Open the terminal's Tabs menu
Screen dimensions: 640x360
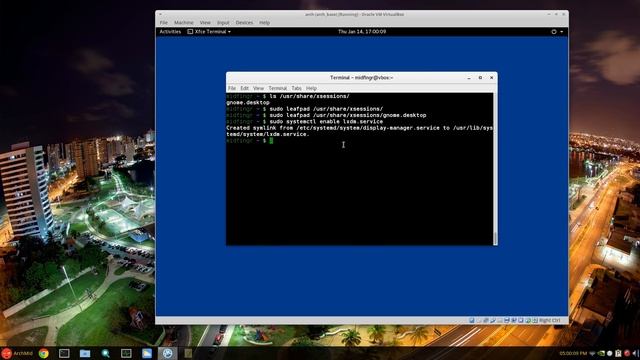pyautogui.click(x=296, y=88)
